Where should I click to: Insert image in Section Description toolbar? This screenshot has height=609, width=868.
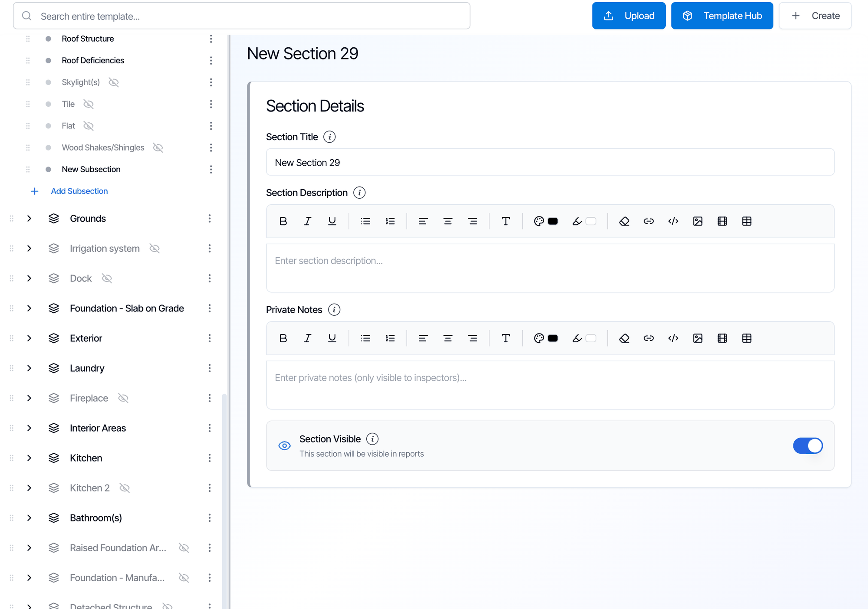(698, 221)
